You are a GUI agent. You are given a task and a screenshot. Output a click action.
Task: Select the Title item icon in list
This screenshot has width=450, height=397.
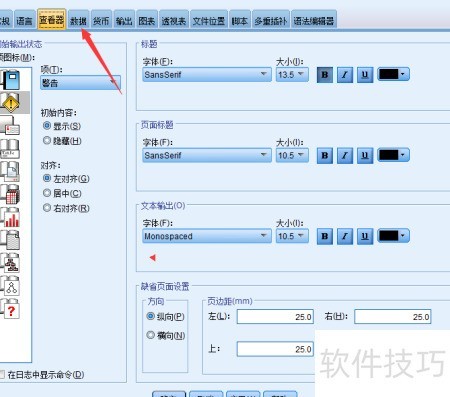[x=11, y=149]
